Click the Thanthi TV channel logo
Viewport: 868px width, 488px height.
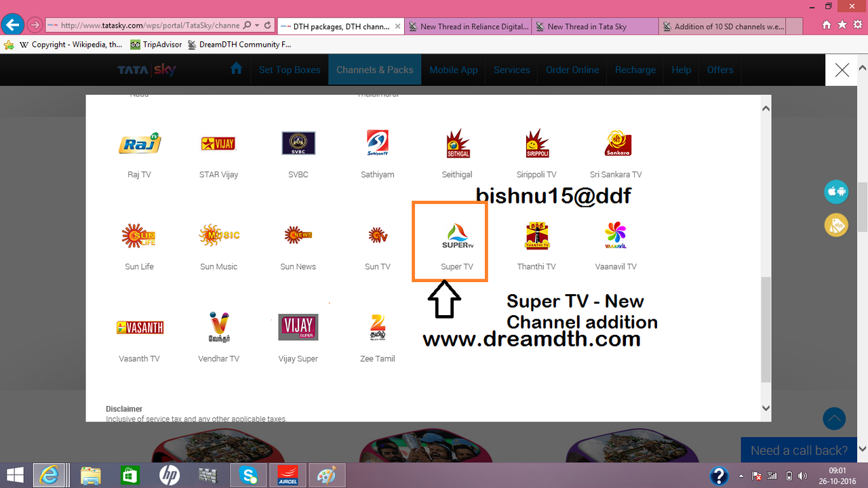[537, 235]
